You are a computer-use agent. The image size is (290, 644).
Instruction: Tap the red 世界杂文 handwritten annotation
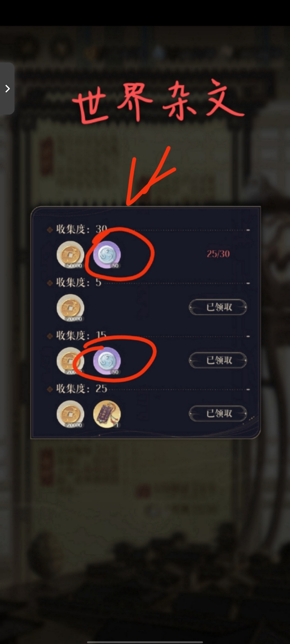pyautogui.click(x=158, y=101)
